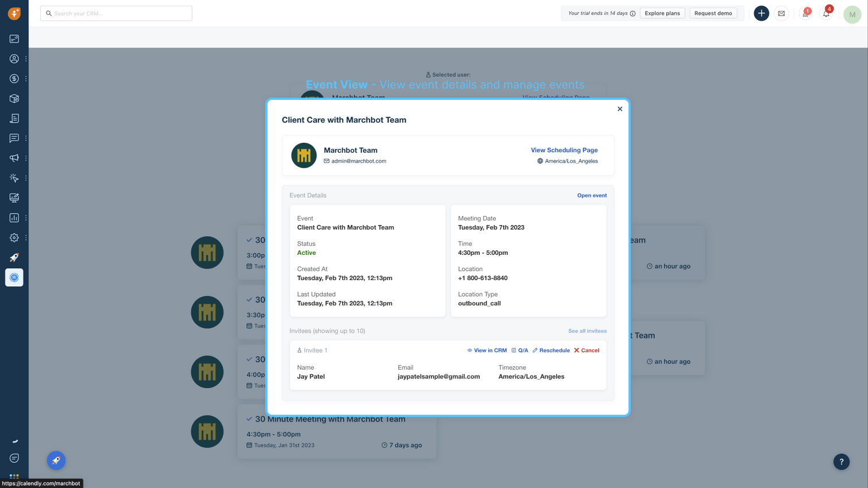868x488 pixels.
Task: Open the help question-mark button
Action: (x=841, y=462)
